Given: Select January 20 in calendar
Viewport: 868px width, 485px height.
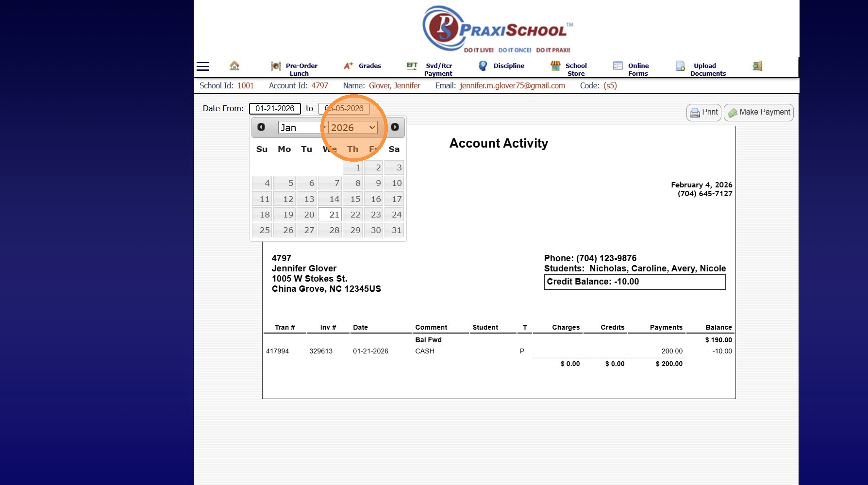Looking at the screenshot, I should (x=307, y=215).
